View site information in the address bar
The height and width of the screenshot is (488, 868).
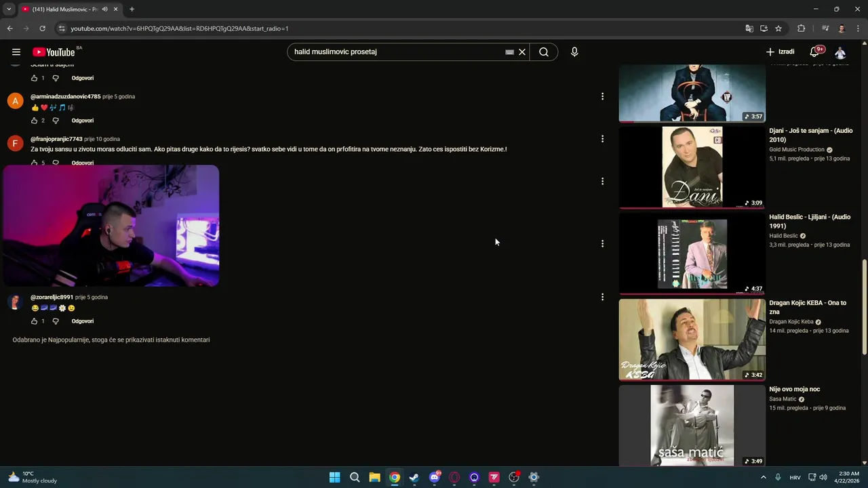(x=62, y=28)
